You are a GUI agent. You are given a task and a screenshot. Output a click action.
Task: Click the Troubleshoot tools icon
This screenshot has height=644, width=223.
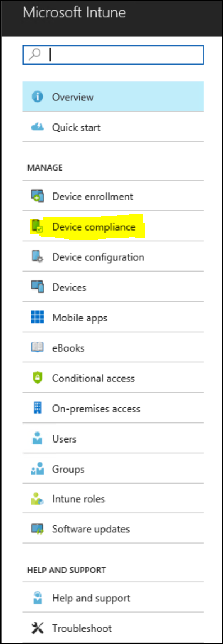(38, 628)
